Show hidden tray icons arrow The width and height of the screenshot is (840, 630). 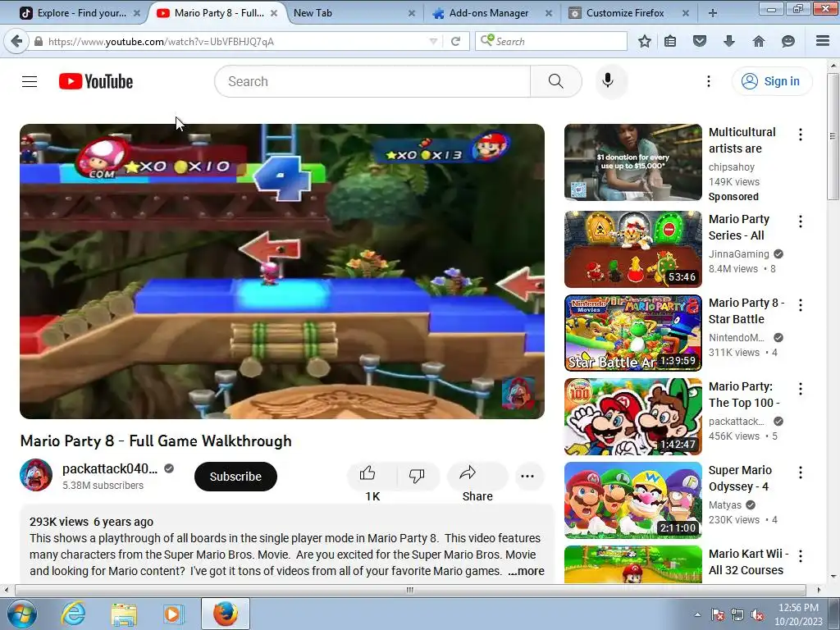coord(697,614)
